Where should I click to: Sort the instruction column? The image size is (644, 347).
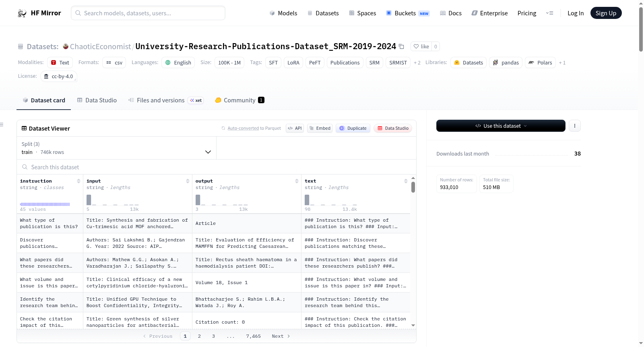pyautogui.click(x=78, y=181)
